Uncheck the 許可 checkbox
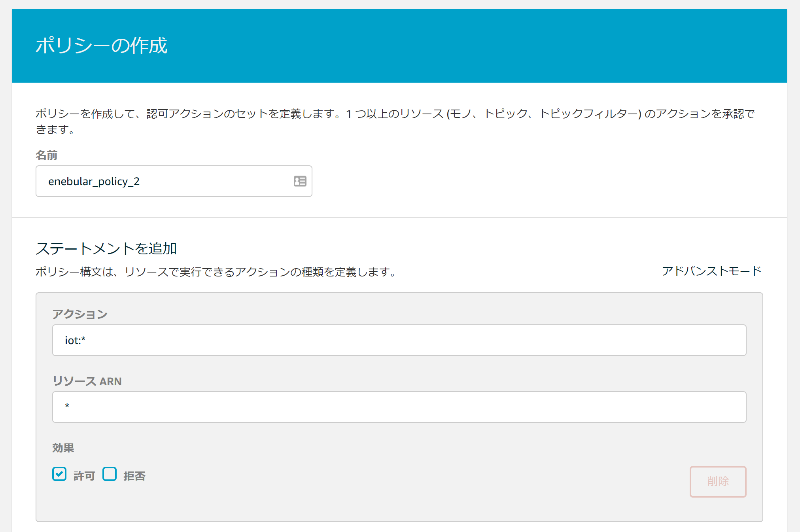The width and height of the screenshot is (800, 532). tap(59, 474)
